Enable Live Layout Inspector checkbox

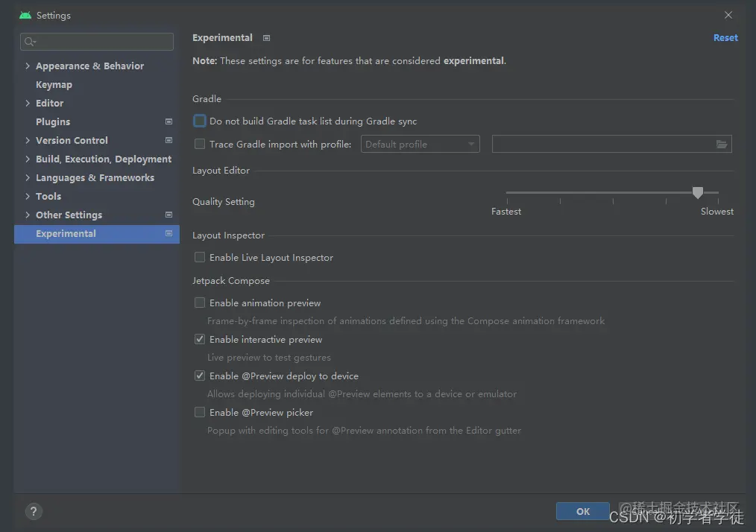[x=200, y=257]
